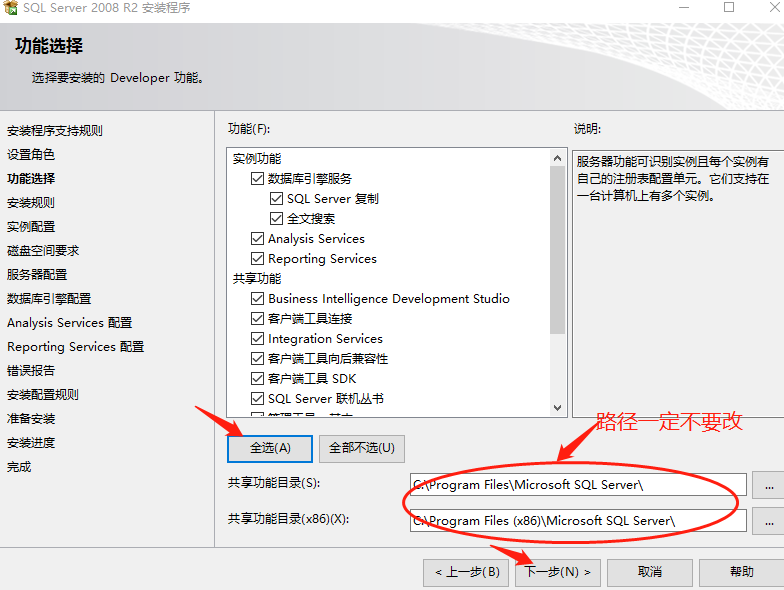
Task: Click the 共享功能目录(S) path field
Action: tap(578, 484)
